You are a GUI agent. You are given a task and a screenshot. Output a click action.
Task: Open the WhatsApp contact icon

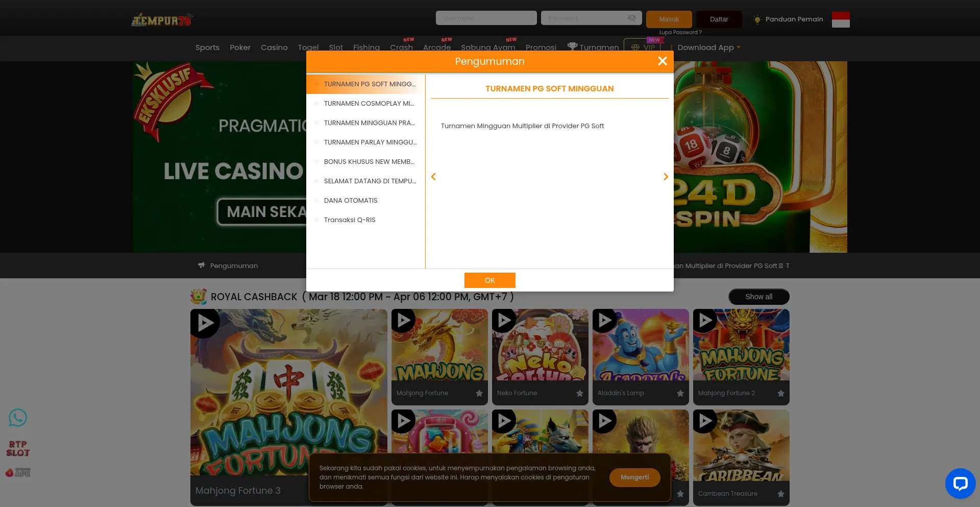18,418
